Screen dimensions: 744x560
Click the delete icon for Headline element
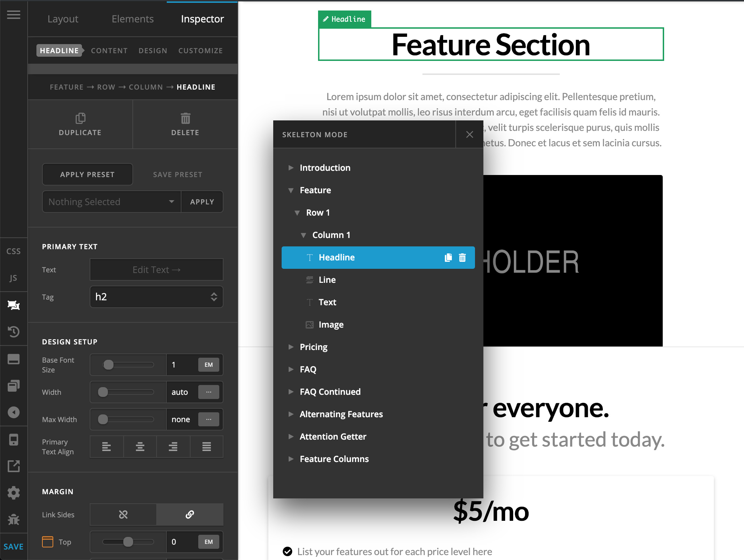463,257
